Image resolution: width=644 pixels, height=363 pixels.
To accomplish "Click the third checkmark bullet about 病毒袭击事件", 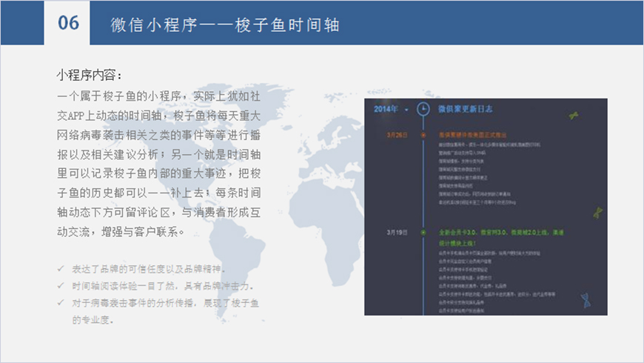I will pyautogui.click(x=166, y=302).
